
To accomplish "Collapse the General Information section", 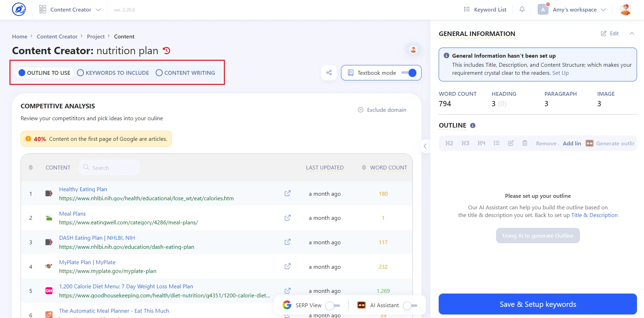I will (632, 34).
